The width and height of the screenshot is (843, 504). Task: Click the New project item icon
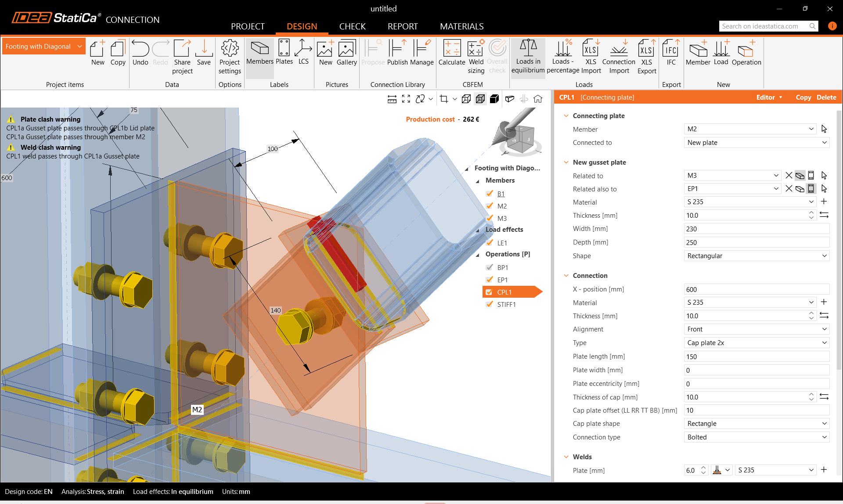click(x=97, y=53)
